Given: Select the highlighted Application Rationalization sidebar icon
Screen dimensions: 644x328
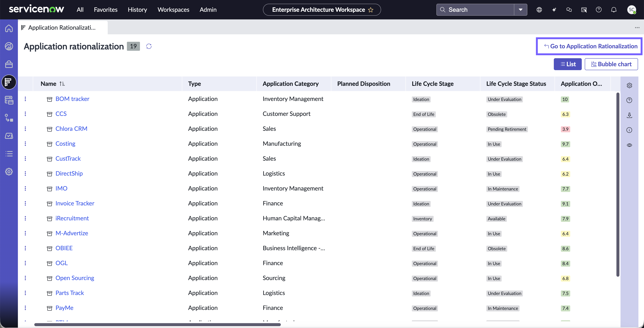Looking at the screenshot, I should tap(9, 82).
